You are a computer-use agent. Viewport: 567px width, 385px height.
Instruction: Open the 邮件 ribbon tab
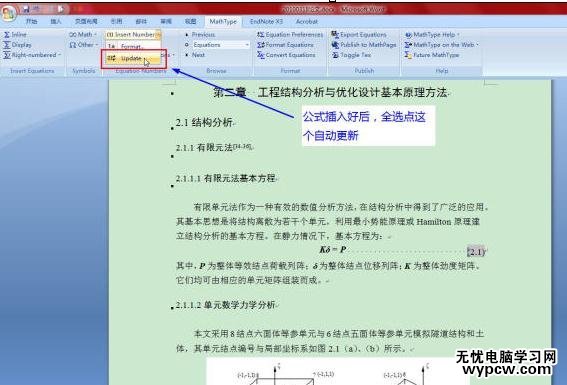click(x=141, y=22)
